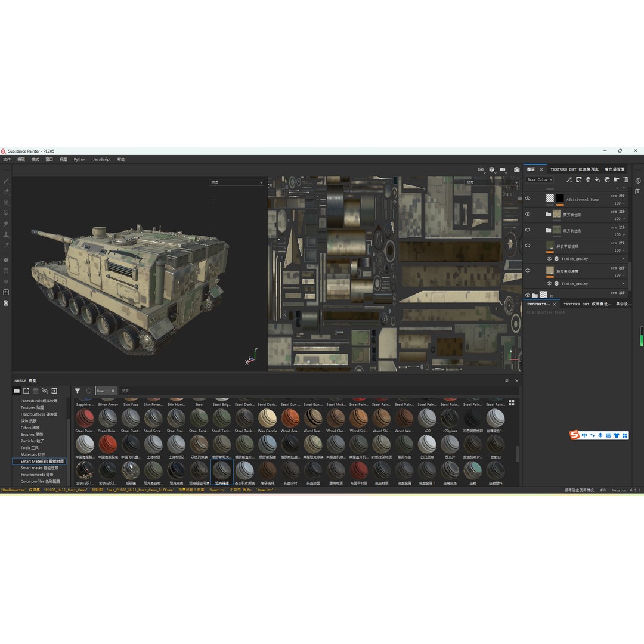Click the add effect wand icon in Layers

(569, 179)
